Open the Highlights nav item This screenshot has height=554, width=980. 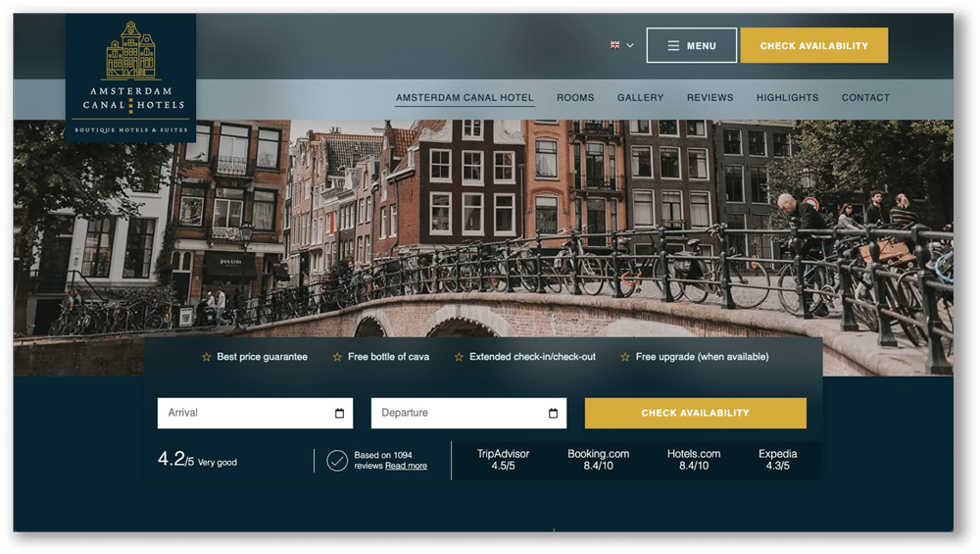(787, 97)
